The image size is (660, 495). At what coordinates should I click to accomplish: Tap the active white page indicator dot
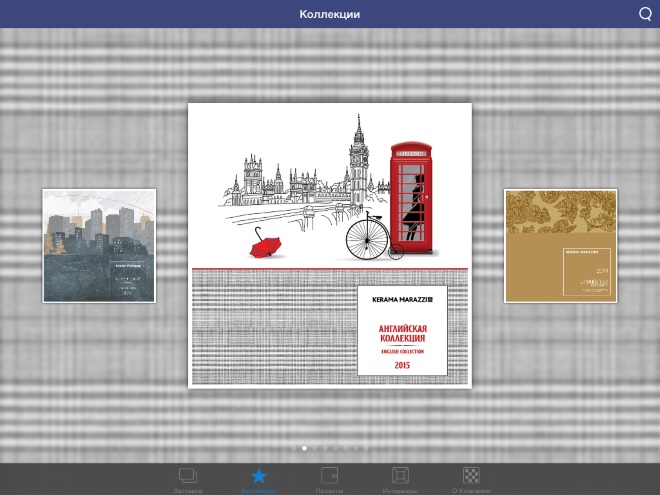click(x=304, y=448)
